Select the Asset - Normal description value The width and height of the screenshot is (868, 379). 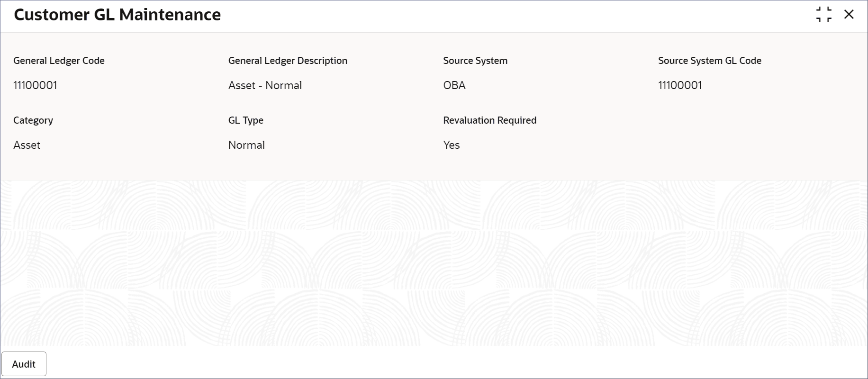[265, 85]
